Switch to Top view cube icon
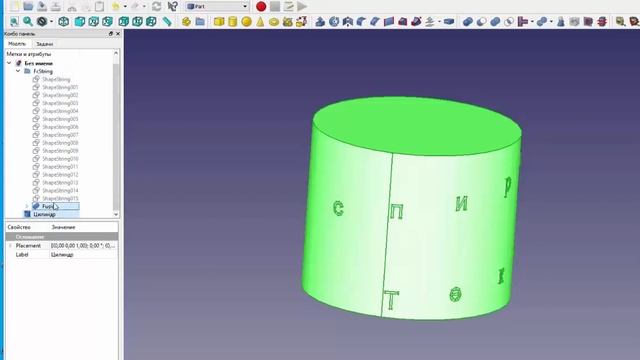Image resolution: width=640 pixels, height=360 pixels. 93,21
